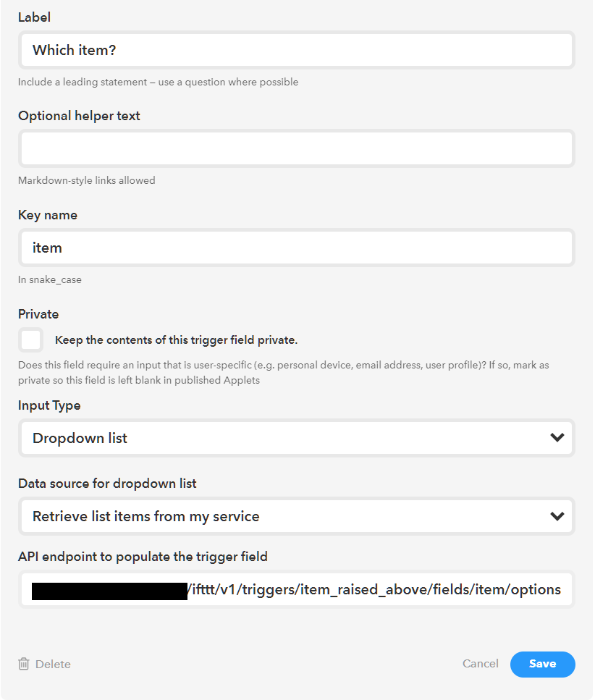Select the Key name field with 'item'
The height and width of the screenshot is (700, 595).
click(297, 248)
